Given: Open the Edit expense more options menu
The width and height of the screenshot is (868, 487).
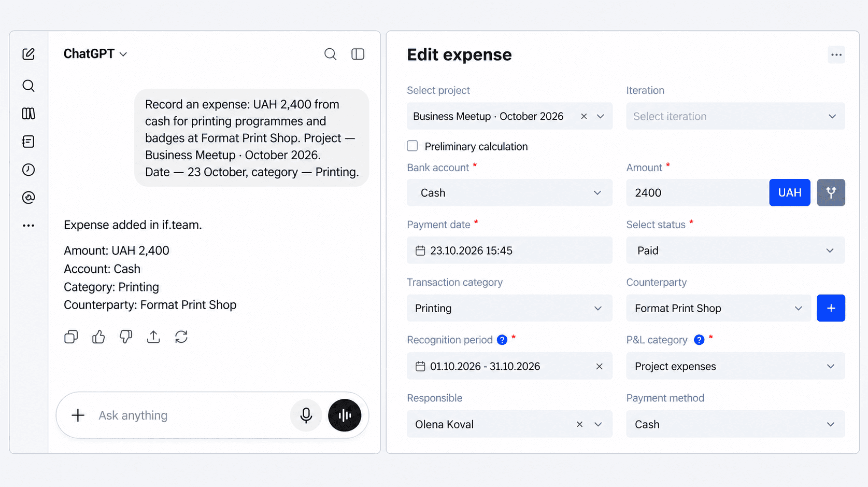Looking at the screenshot, I should pyautogui.click(x=836, y=54).
